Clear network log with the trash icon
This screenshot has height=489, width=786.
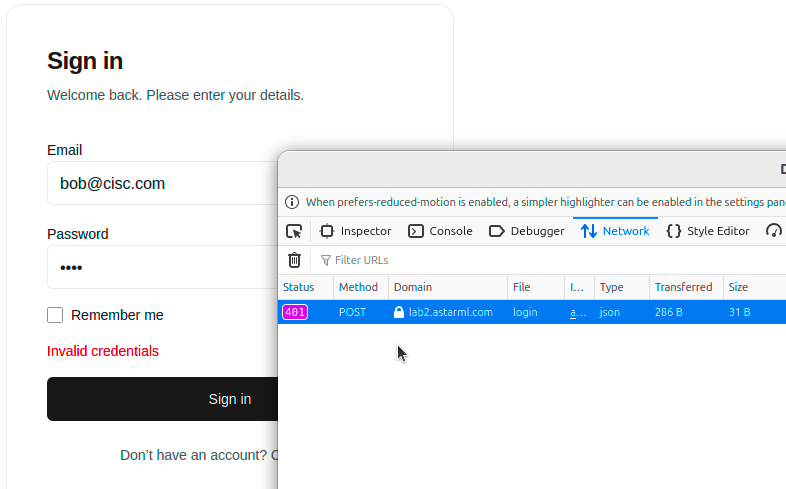pos(294,260)
